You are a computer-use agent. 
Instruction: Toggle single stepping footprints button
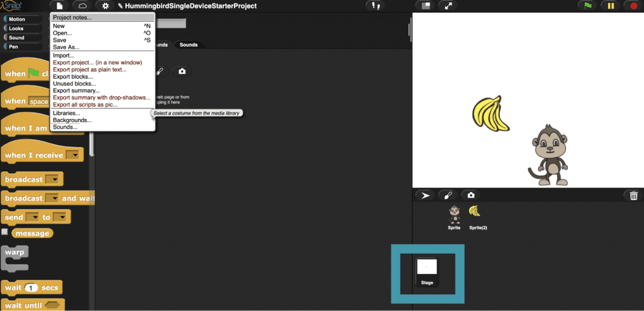click(377, 6)
